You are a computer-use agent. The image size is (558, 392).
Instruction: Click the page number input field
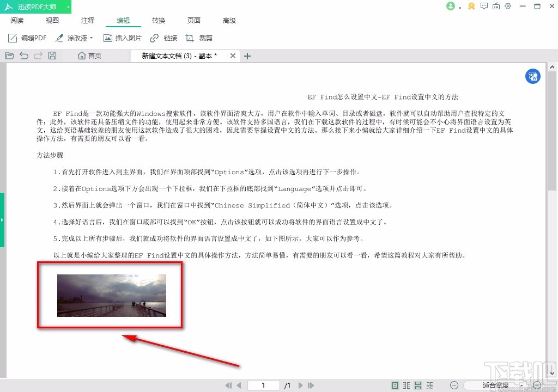click(263, 385)
